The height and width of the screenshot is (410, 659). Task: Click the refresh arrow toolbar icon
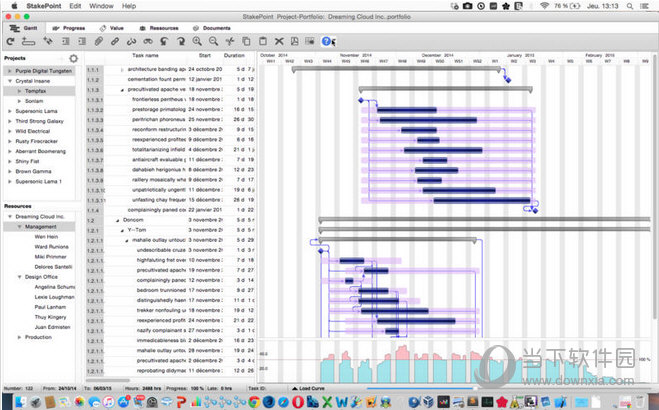point(11,41)
